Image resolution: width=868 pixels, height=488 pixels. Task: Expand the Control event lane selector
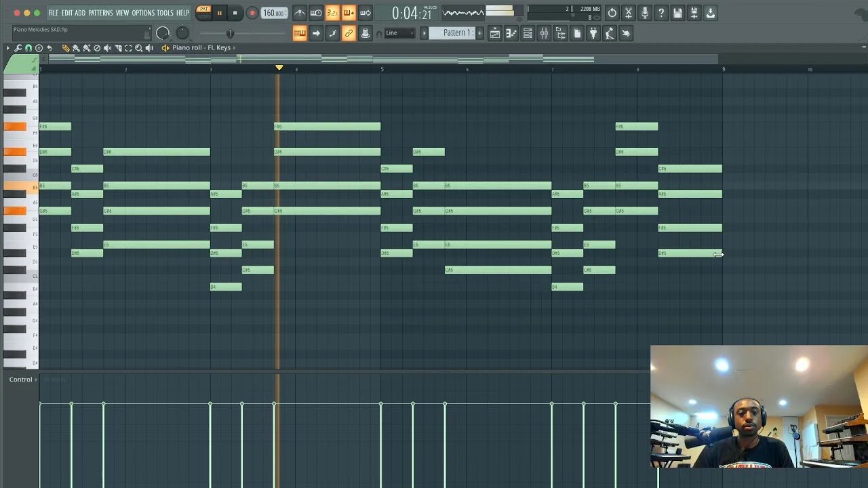pyautogui.click(x=24, y=380)
